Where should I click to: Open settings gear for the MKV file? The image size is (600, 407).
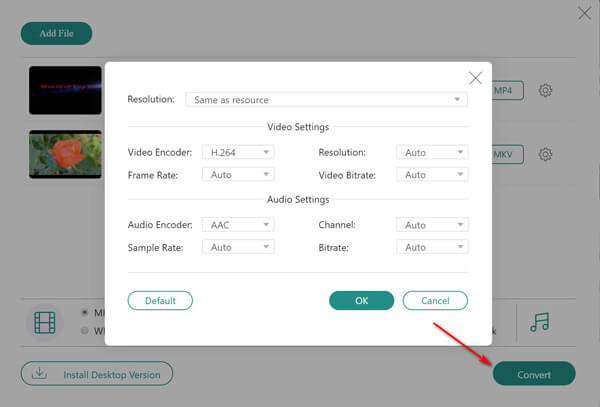point(545,155)
